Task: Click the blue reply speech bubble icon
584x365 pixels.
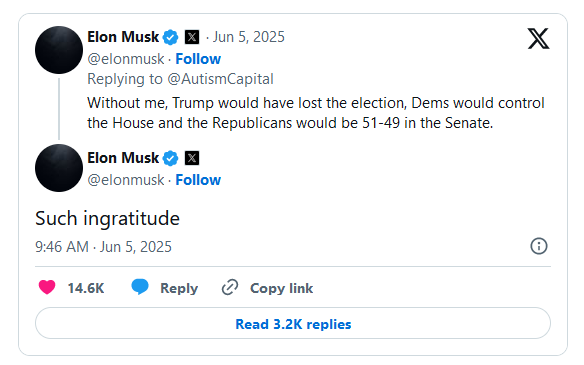Action: pos(140,287)
